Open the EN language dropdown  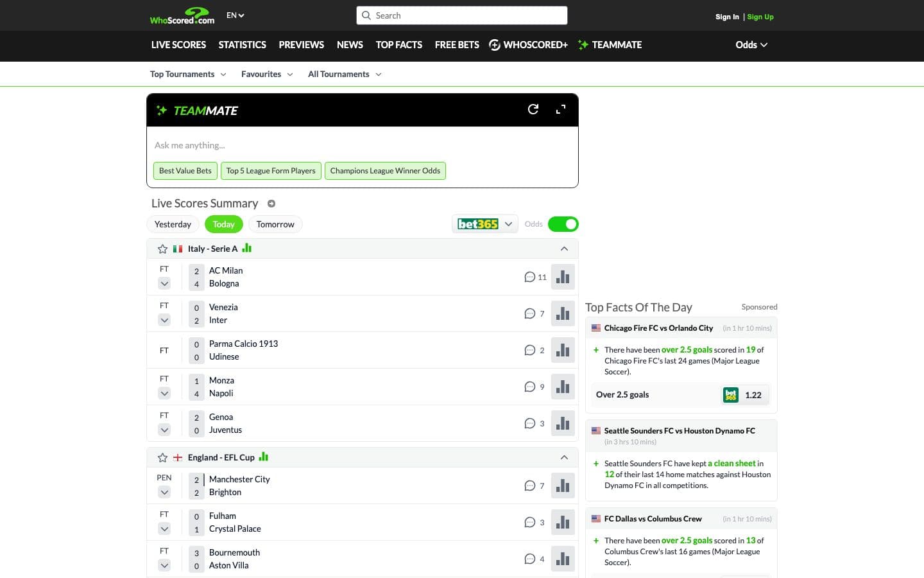235,15
